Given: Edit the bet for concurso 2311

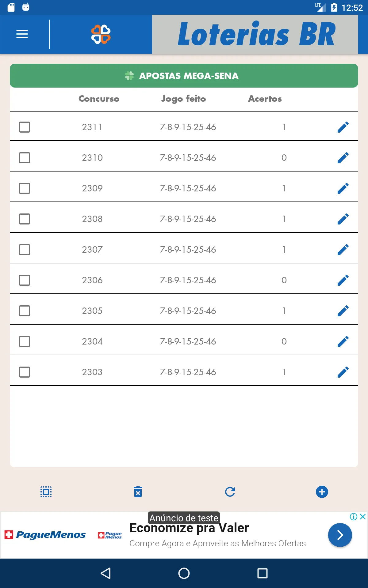Looking at the screenshot, I should pos(343,127).
